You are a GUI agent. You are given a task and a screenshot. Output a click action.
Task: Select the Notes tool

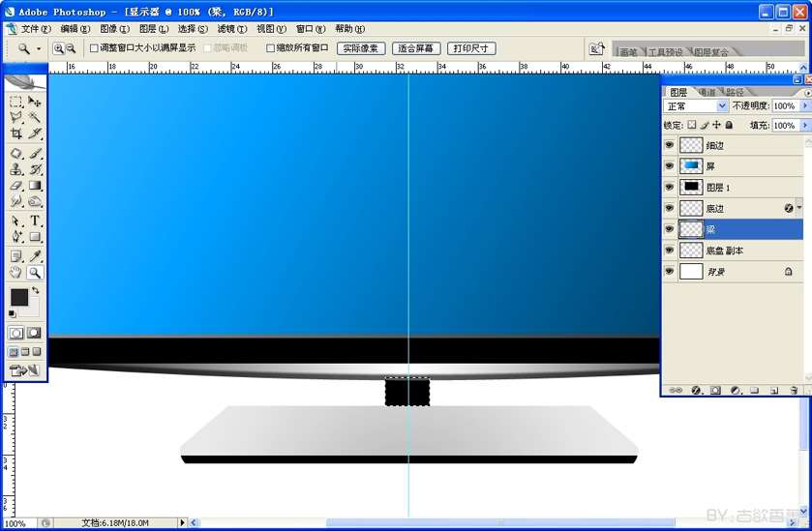tap(16, 256)
